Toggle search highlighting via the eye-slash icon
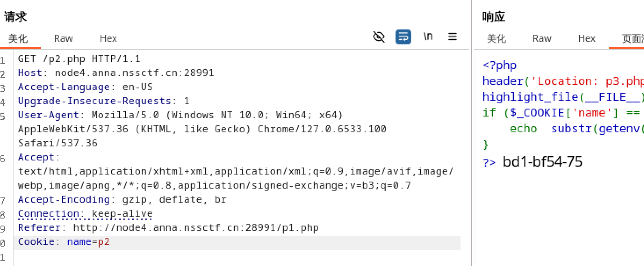644x266 pixels. 378,37
